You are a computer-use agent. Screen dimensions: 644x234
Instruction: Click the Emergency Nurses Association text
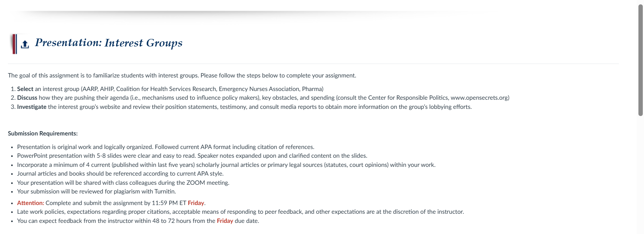[259, 89]
